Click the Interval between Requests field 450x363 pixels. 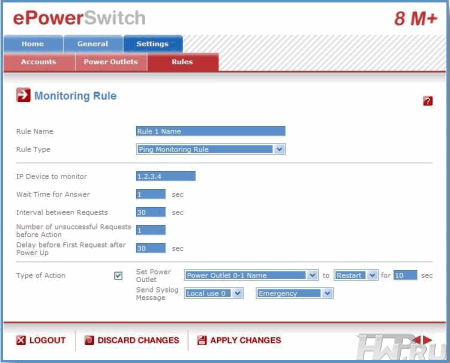(151, 212)
